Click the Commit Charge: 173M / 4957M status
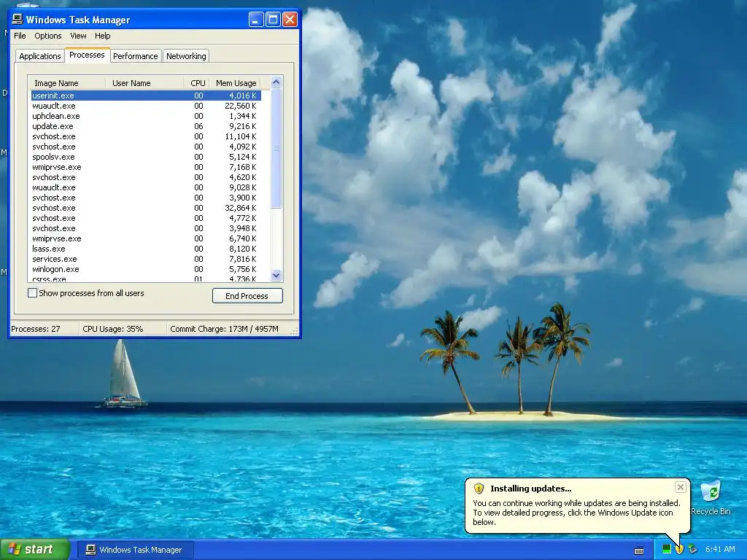 [x=228, y=329]
